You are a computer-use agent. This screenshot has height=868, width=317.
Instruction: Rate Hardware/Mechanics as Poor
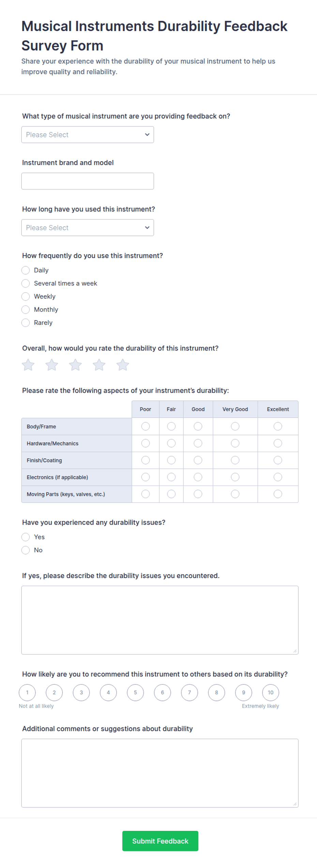(146, 443)
